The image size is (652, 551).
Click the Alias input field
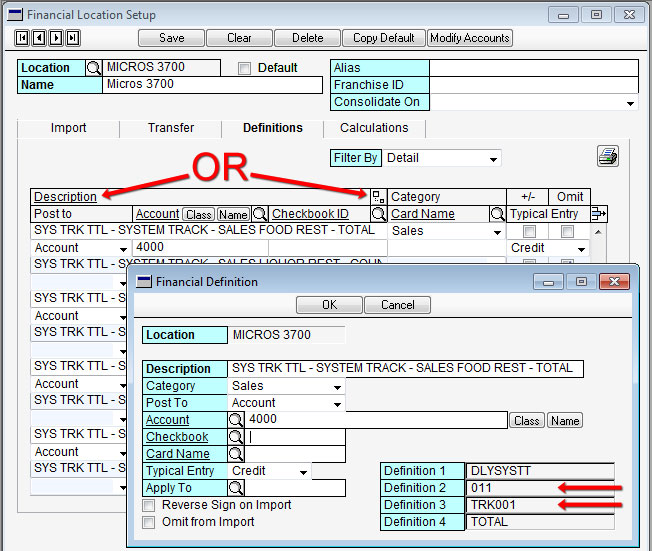point(534,68)
